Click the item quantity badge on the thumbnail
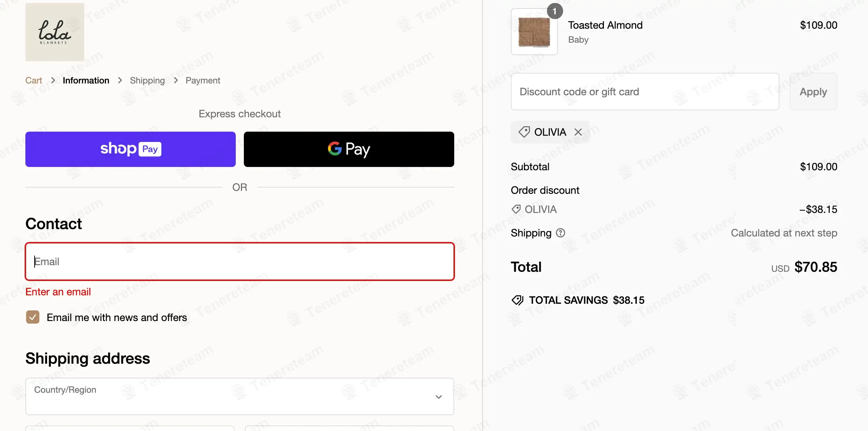 click(x=555, y=11)
